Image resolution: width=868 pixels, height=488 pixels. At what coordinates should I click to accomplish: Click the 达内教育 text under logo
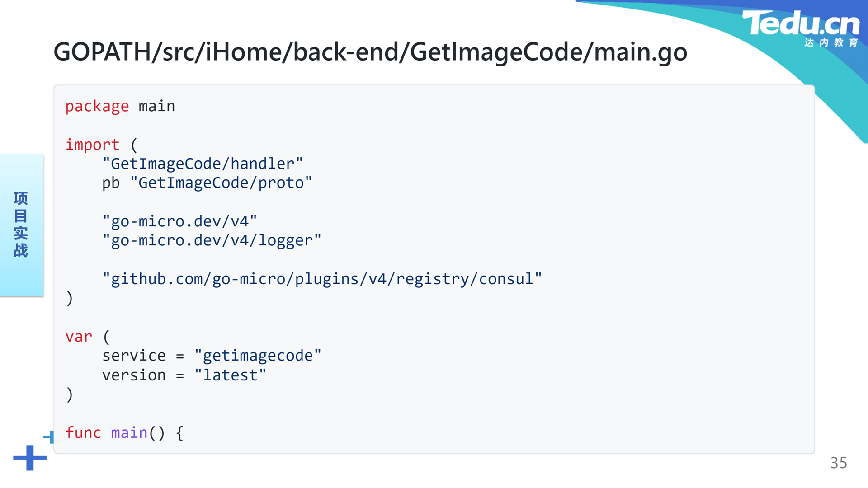(831, 42)
